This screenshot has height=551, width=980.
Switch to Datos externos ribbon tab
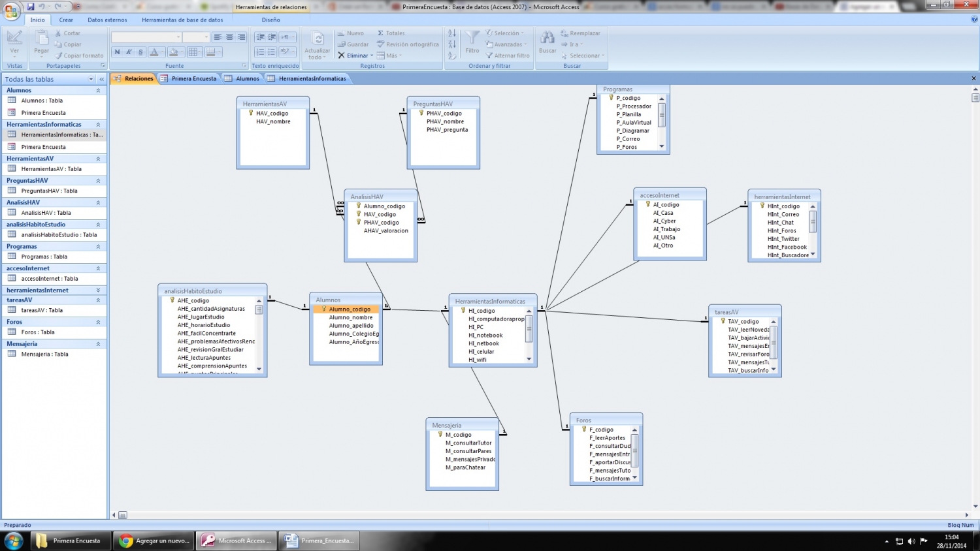(x=107, y=20)
